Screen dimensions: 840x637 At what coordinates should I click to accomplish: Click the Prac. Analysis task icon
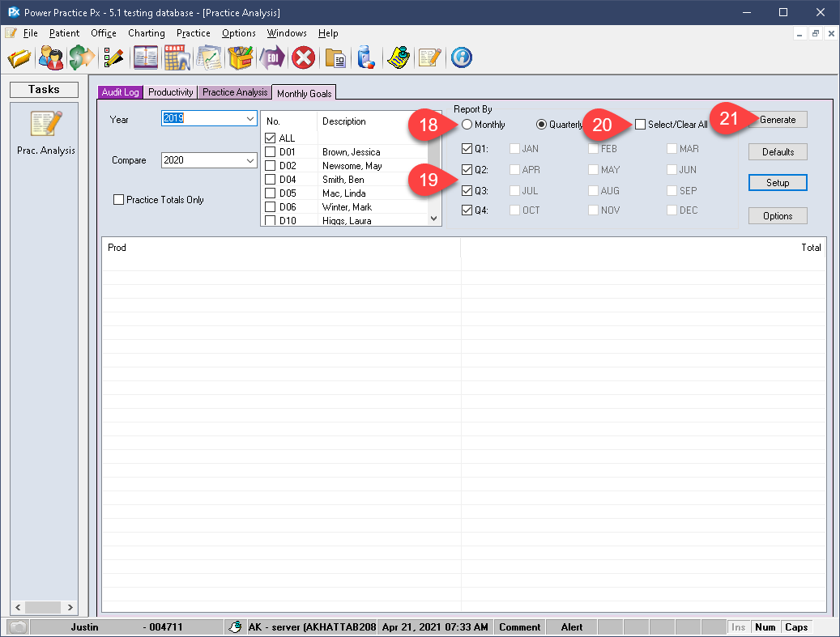pos(46,124)
